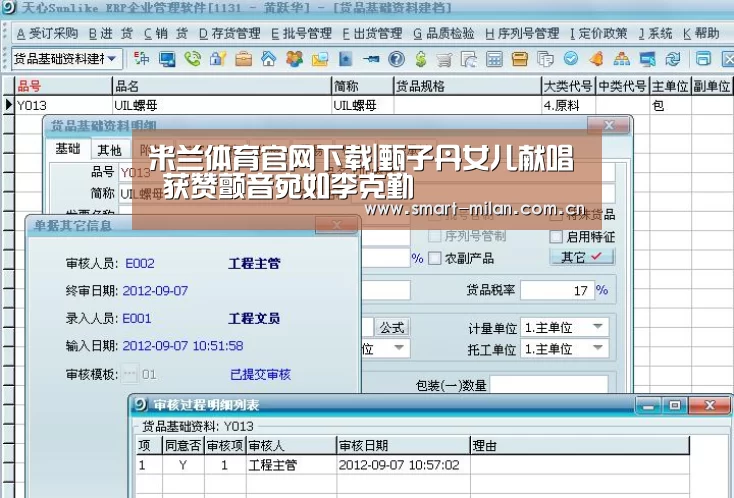Maximize the 审核过程明细列表 window
The image size is (734, 498).
675,405
